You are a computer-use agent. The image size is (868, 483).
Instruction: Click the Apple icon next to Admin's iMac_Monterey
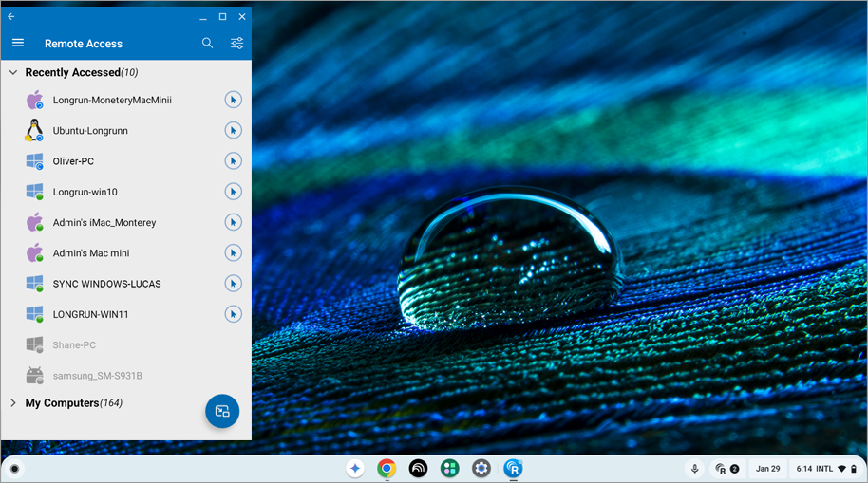[x=34, y=222]
